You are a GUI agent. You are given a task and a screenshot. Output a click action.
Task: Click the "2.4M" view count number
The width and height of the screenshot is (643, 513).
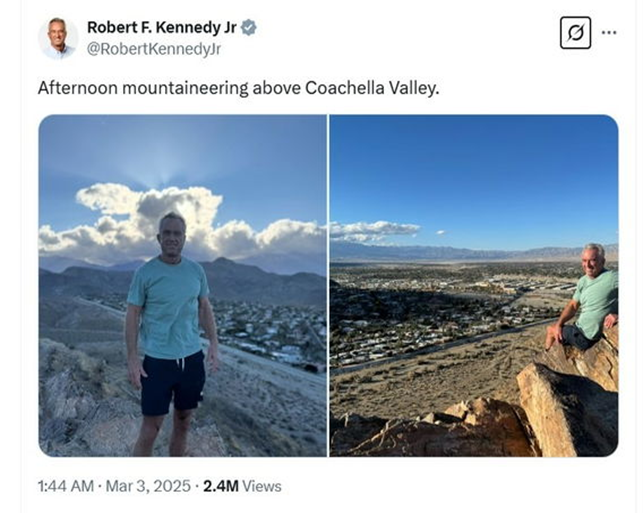219,486
